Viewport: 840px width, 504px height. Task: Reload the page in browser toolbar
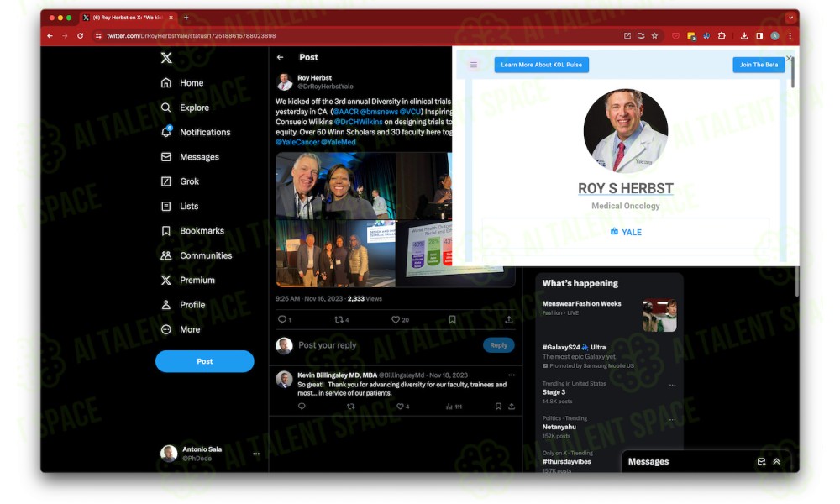[x=80, y=36]
